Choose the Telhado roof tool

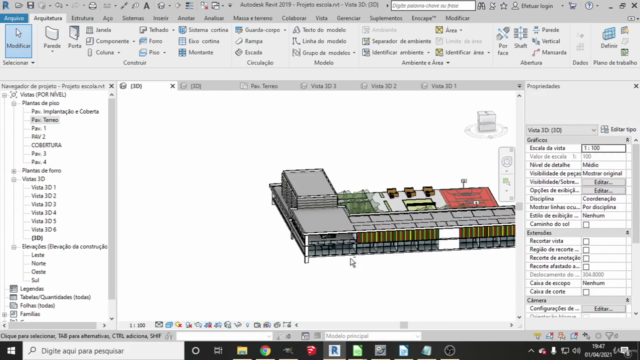pyautogui.click(x=154, y=30)
